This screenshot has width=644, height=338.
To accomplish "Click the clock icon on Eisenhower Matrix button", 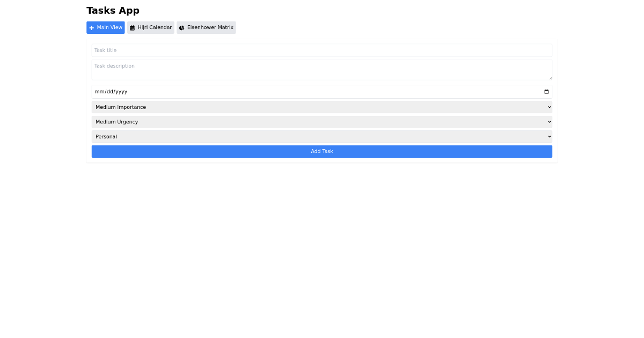I will click(182, 27).
